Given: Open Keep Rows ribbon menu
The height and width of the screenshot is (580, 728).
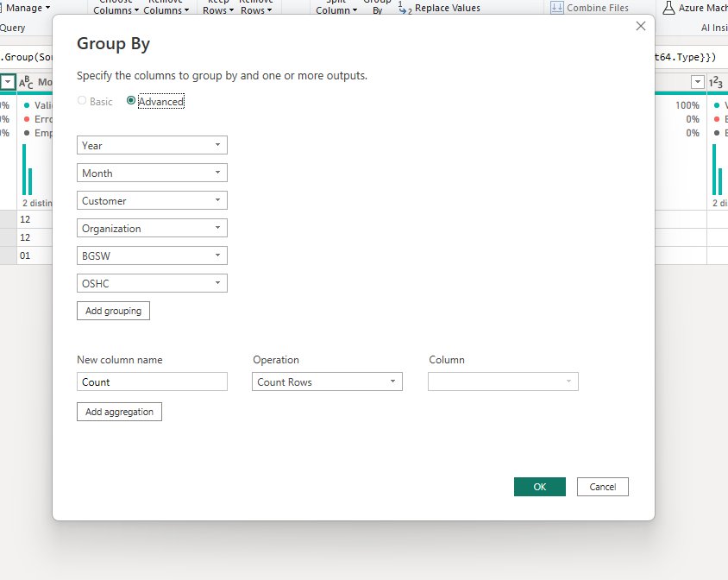Looking at the screenshot, I should [217, 8].
